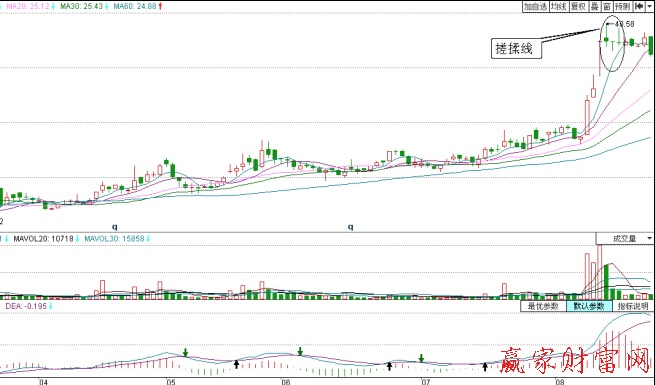Click the red up arrow beside MA60 value
The image size is (655, 385).
tap(160, 6)
